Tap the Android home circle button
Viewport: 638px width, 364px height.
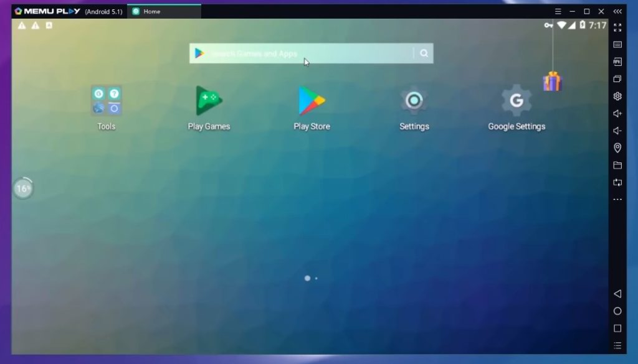point(617,311)
